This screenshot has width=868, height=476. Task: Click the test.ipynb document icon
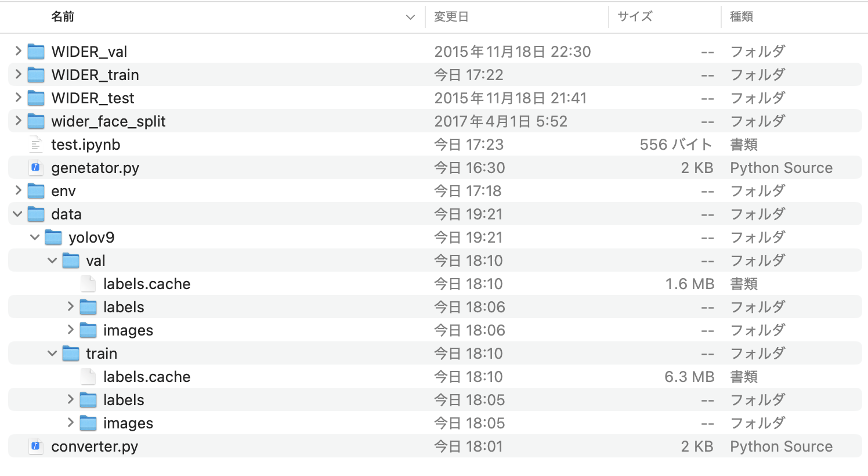[x=36, y=144]
